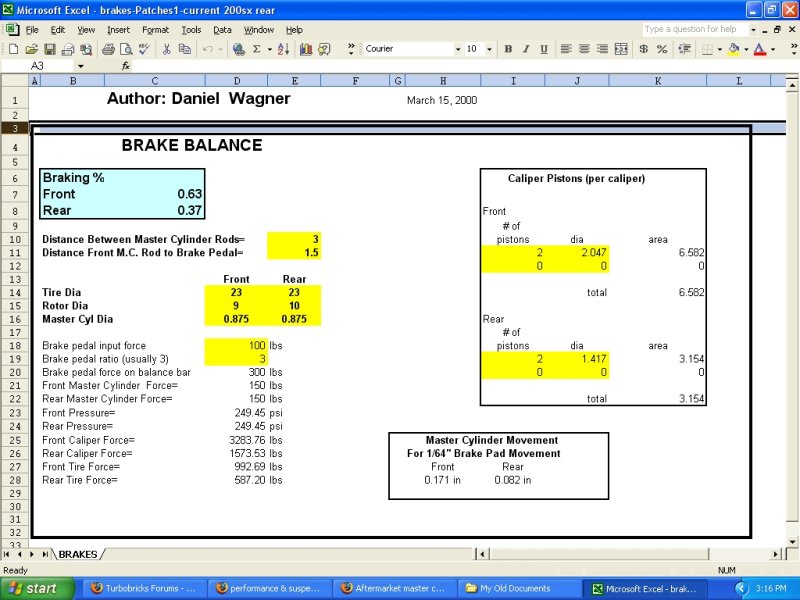This screenshot has height=600, width=800.
Task: Apply yellow fill color
Action: click(x=734, y=49)
